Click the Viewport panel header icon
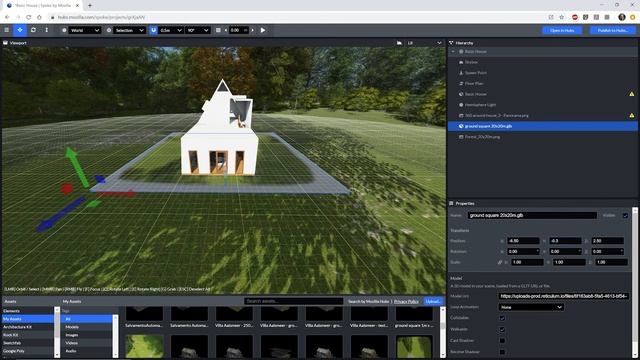Screen dimensions: 640x360 pyautogui.click(x=6, y=43)
